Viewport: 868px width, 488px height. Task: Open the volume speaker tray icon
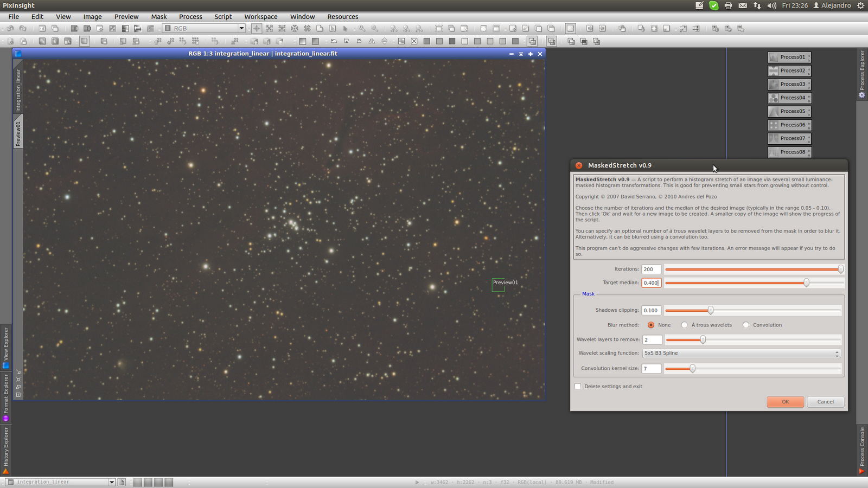[x=772, y=5]
